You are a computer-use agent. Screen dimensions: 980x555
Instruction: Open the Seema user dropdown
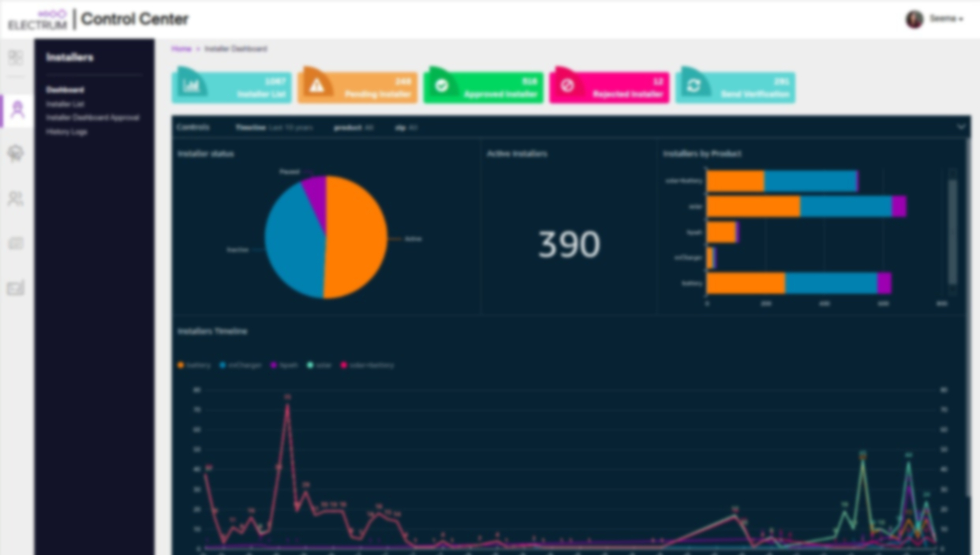click(x=946, y=19)
